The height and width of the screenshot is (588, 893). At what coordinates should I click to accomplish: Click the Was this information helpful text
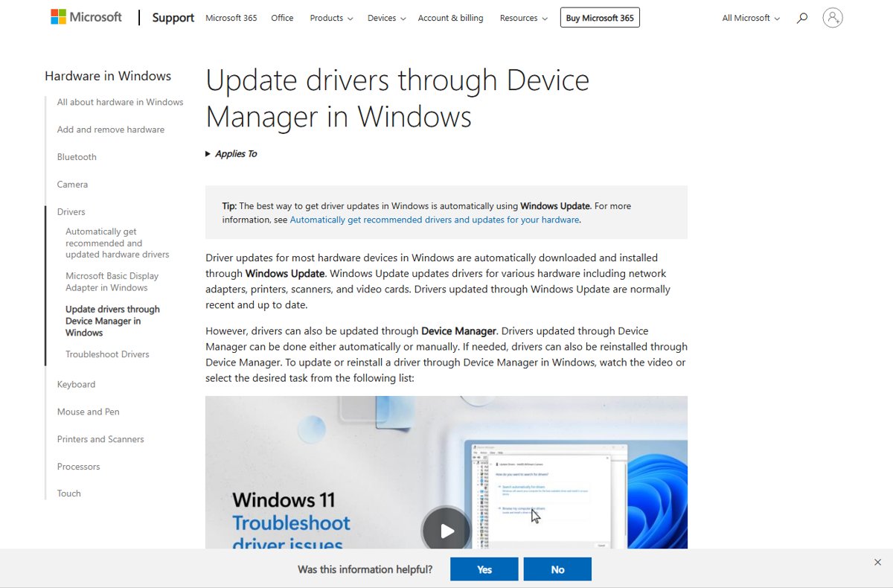[365, 569]
